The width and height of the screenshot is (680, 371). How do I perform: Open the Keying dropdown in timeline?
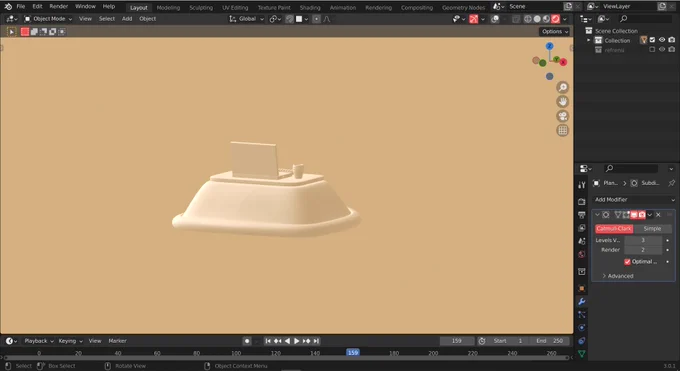click(x=70, y=341)
